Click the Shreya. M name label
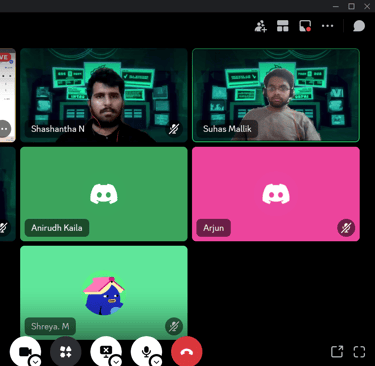Viewport: 375px width, 366px height. pos(50,327)
